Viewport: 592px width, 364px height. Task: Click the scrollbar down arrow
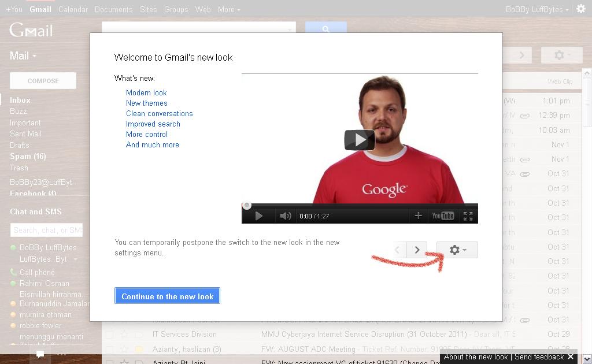click(x=587, y=358)
